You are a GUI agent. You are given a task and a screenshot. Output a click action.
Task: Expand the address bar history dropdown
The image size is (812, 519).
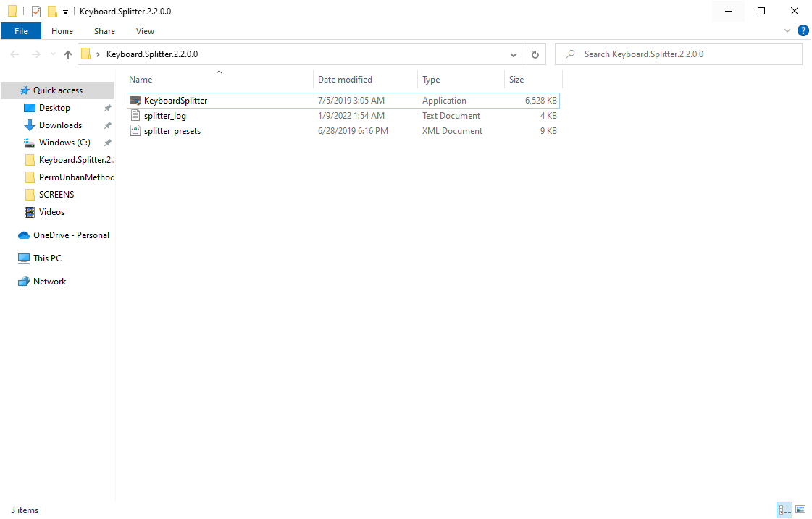[514, 54]
